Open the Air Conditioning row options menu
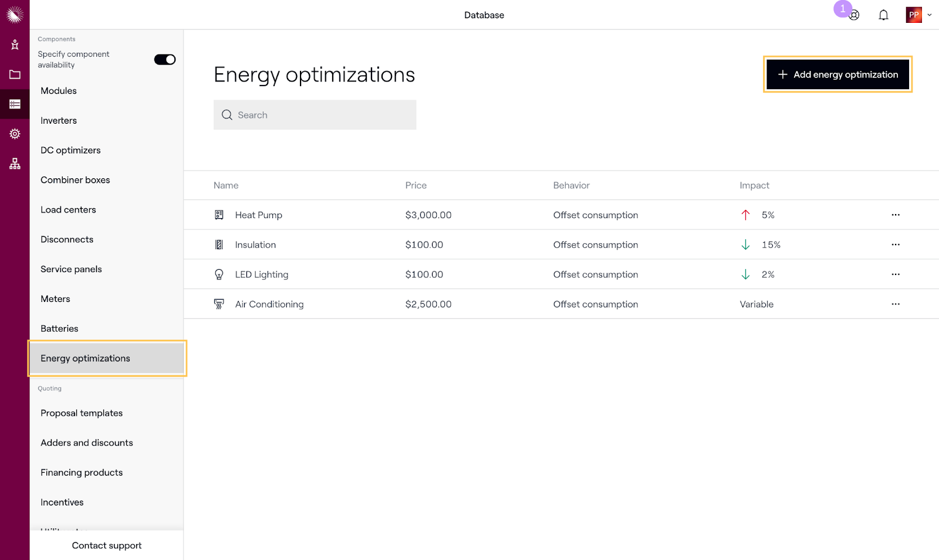Viewport: 939px width, 560px height. tap(896, 304)
